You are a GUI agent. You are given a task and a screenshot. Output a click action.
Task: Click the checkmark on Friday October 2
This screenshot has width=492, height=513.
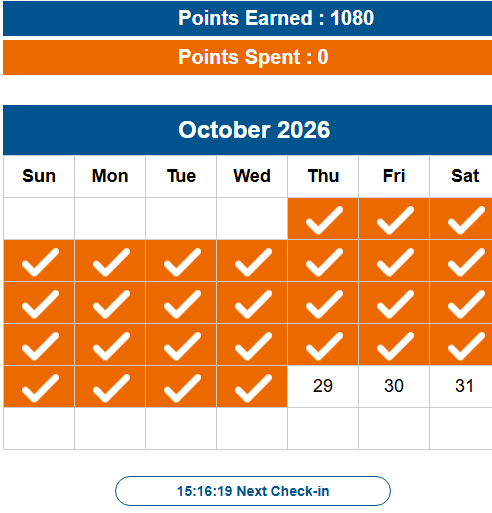pyautogui.click(x=395, y=220)
